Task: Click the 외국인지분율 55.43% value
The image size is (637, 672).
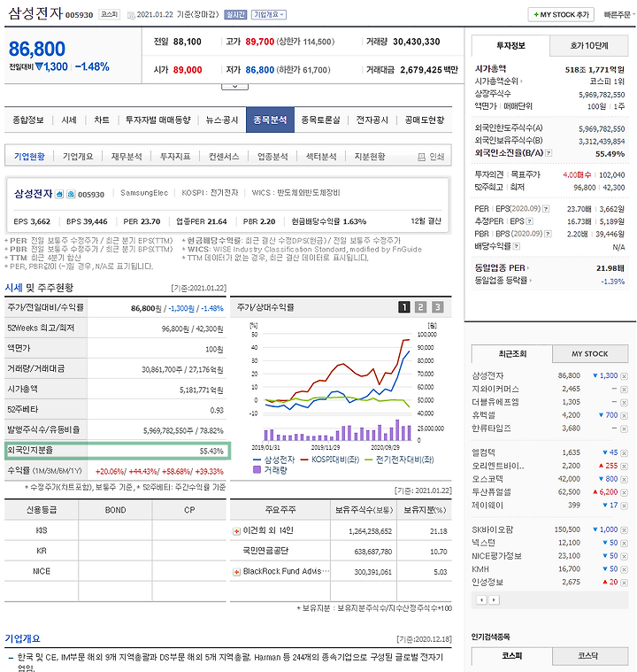Action: (x=211, y=452)
